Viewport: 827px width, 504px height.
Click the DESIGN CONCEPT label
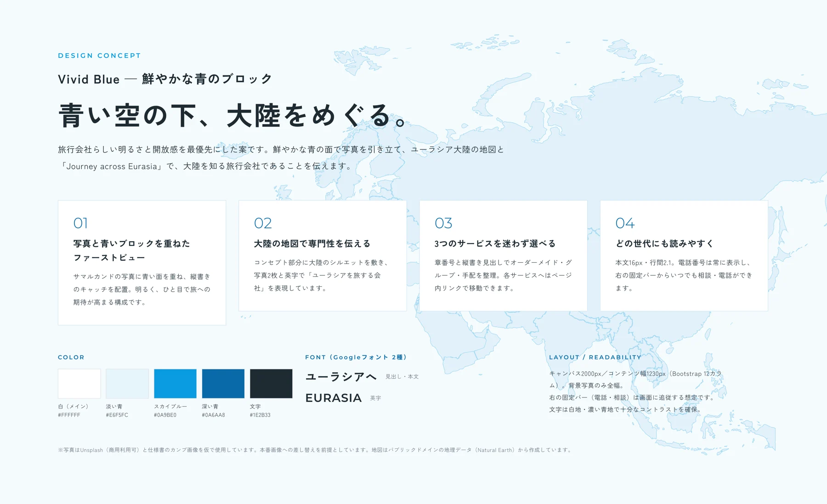point(99,56)
